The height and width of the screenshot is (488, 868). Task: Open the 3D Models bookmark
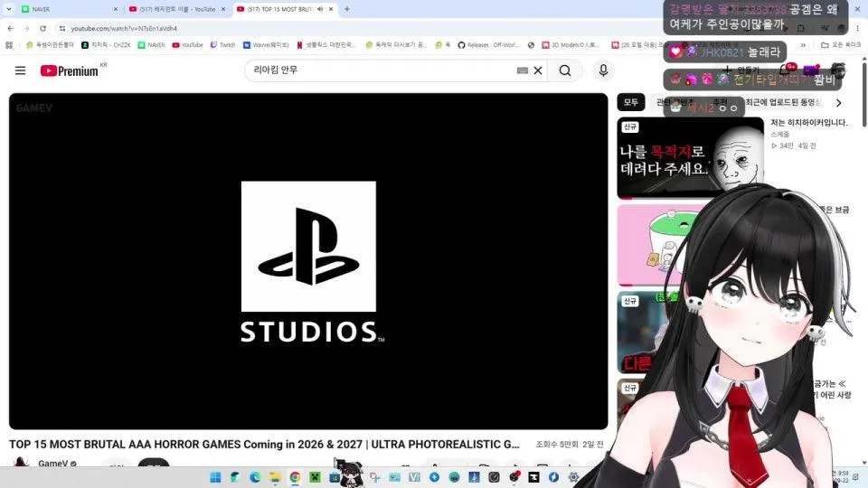(571, 45)
